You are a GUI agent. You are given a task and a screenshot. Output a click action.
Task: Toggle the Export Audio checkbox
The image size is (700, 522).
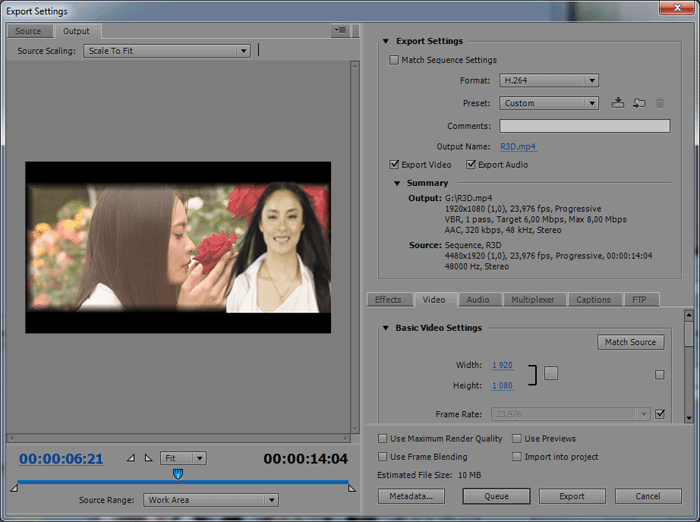[471, 164]
